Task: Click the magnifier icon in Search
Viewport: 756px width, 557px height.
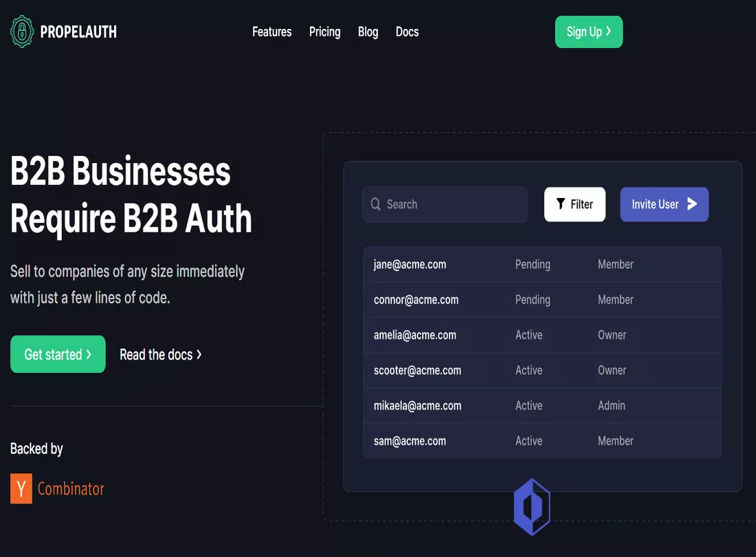Action: tap(375, 204)
